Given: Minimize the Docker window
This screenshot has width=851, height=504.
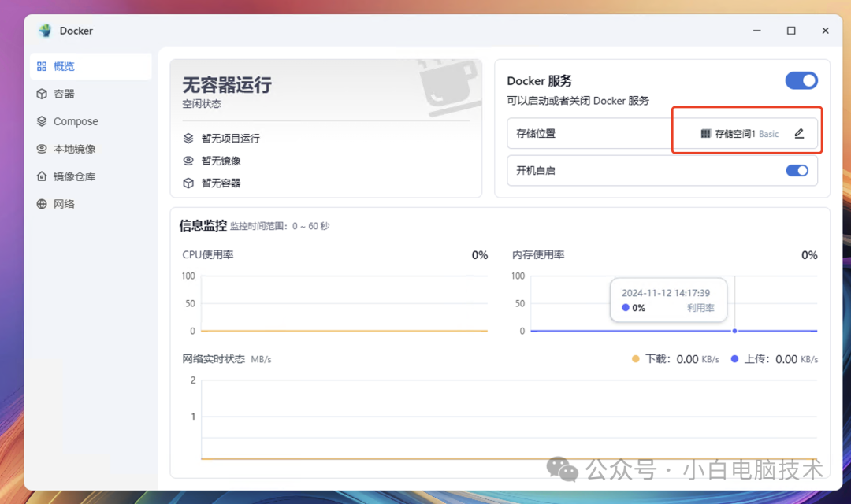Looking at the screenshot, I should 757,31.
